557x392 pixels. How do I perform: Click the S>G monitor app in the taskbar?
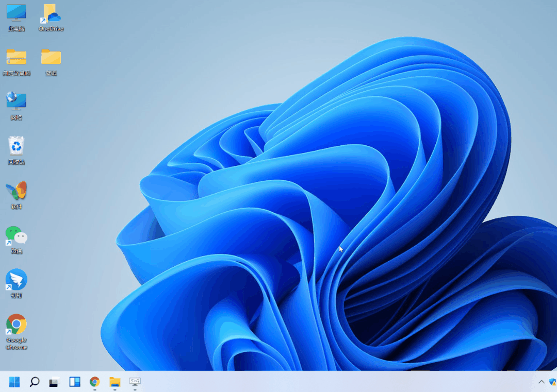135,382
